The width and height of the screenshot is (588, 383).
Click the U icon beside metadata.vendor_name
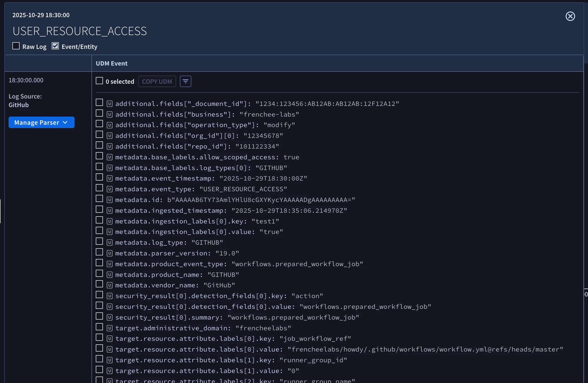(109, 285)
